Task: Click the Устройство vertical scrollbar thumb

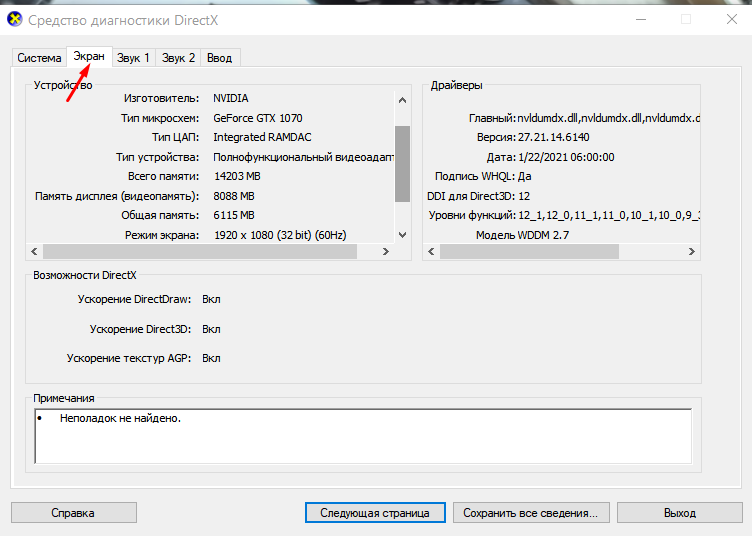Action: 402,163
